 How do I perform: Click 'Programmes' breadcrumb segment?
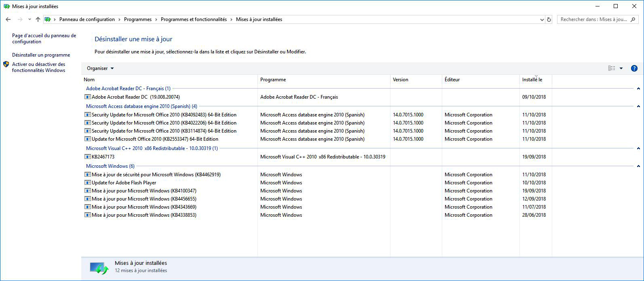pyautogui.click(x=138, y=19)
